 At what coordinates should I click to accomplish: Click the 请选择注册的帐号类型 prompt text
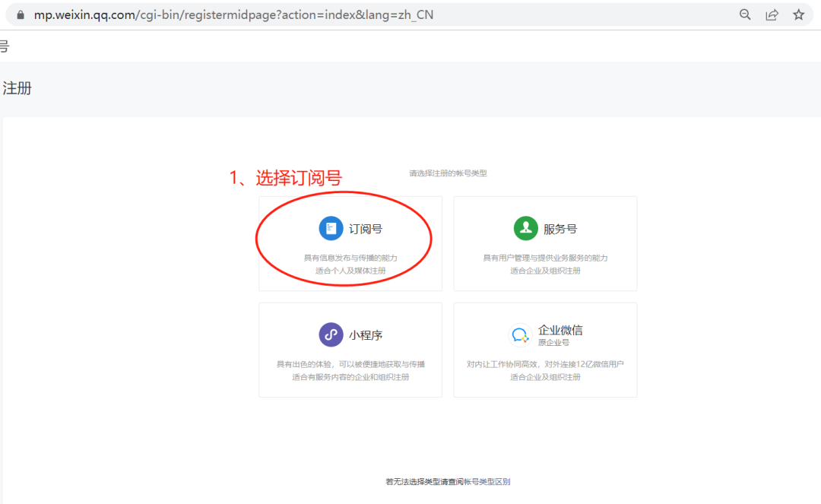pyautogui.click(x=448, y=173)
